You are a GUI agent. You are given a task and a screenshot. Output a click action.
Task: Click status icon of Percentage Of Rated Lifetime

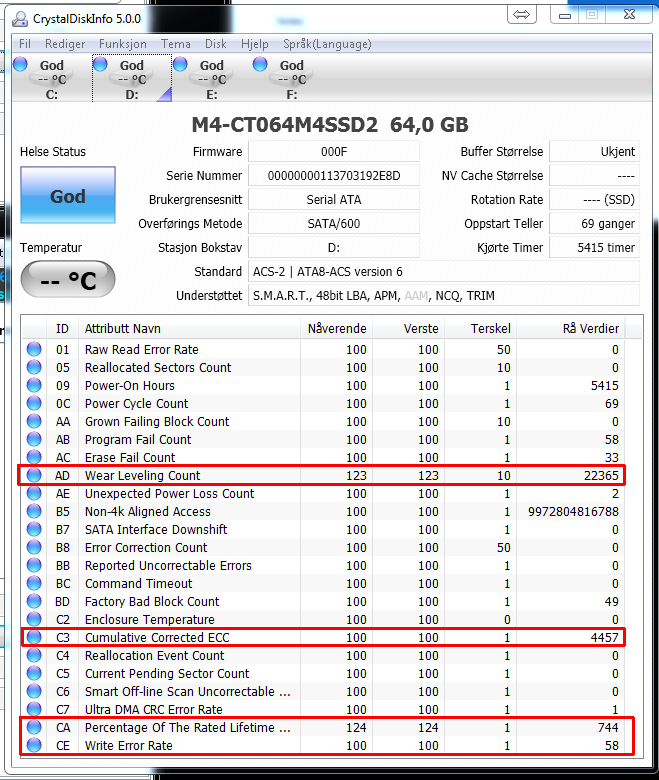pos(34,727)
